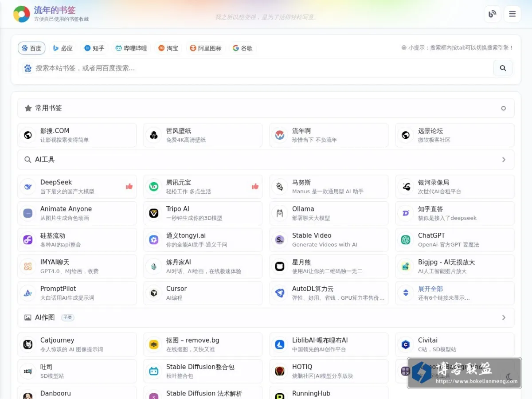Open the 哲风壁纸 bookmark
This screenshot has height=399, width=532.
click(203, 135)
